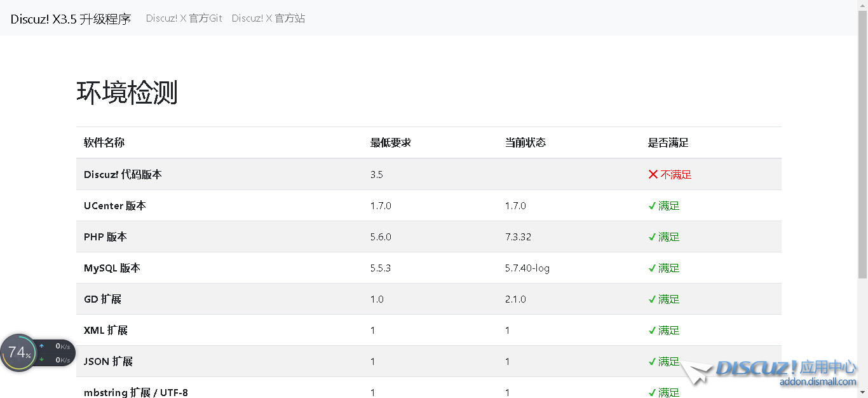The height and width of the screenshot is (398, 868).
Task: Select the MySQL 版本 row label
Action: pyautogui.click(x=112, y=268)
